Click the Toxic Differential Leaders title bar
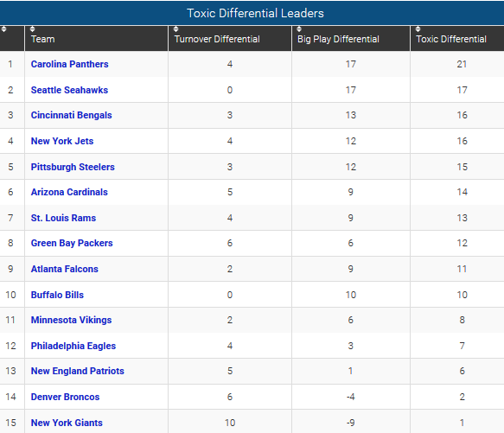504x433 pixels. click(x=252, y=13)
